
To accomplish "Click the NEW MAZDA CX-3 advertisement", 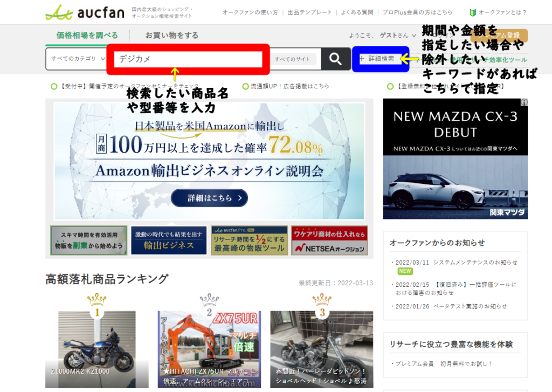I will click(455, 159).
